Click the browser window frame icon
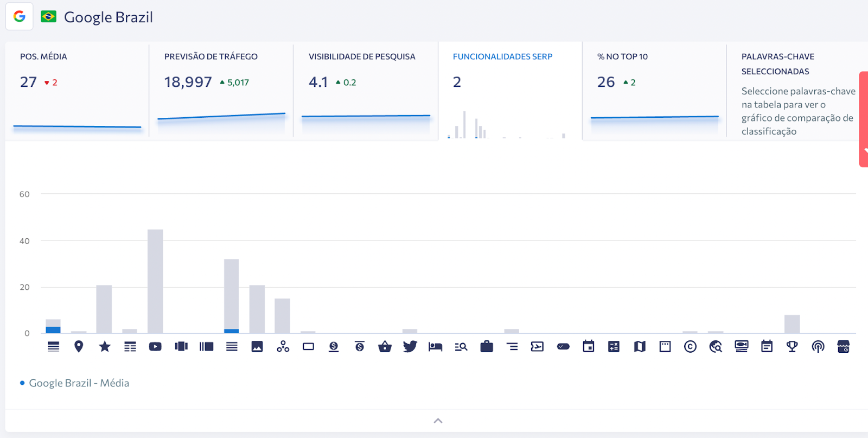868x438 pixels. [665, 346]
